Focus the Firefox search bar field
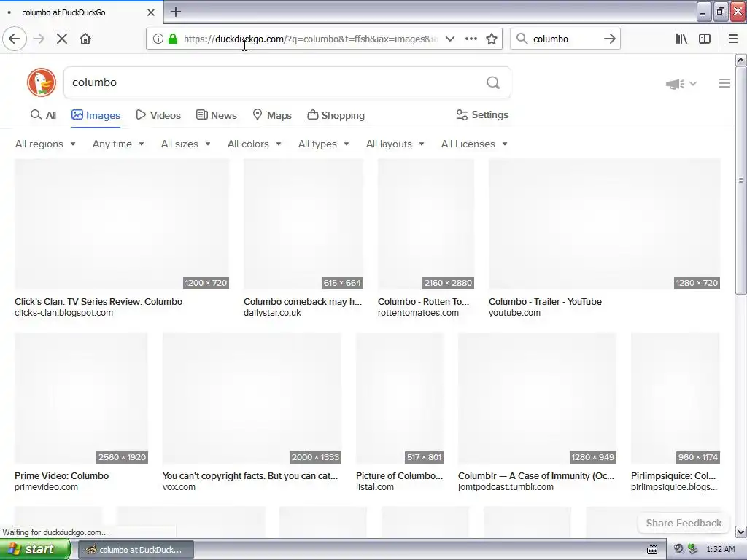 click(x=565, y=39)
